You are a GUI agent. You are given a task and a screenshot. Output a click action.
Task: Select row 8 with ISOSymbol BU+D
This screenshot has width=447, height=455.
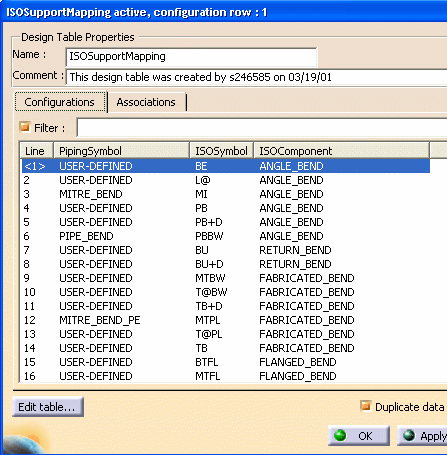(x=226, y=264)
